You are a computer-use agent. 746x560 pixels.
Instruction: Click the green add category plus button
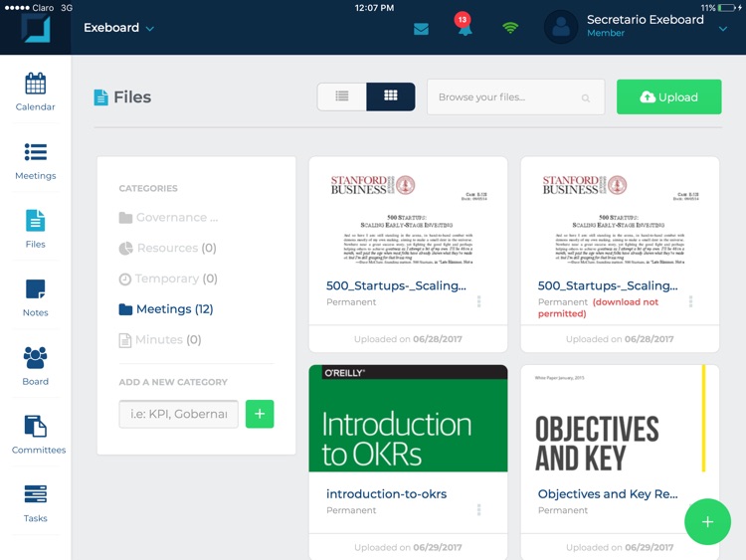[260, 414]
